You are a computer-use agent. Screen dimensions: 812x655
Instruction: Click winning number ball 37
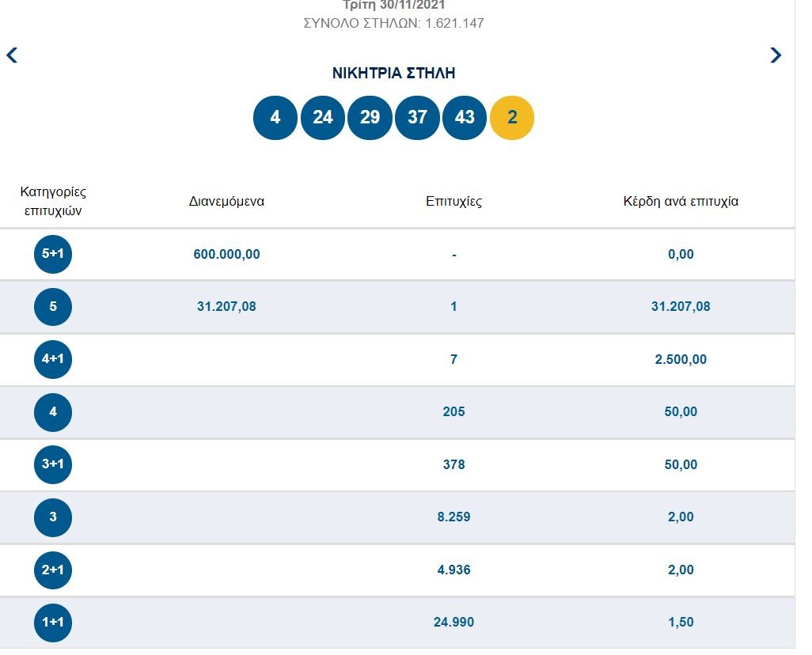pos(417,118)
